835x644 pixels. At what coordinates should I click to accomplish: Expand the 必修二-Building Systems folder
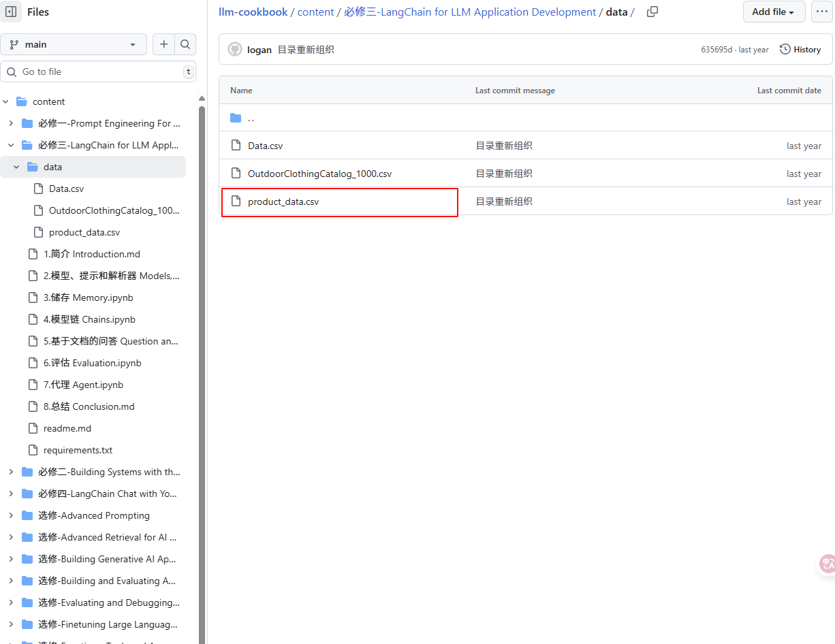[10, 472]
